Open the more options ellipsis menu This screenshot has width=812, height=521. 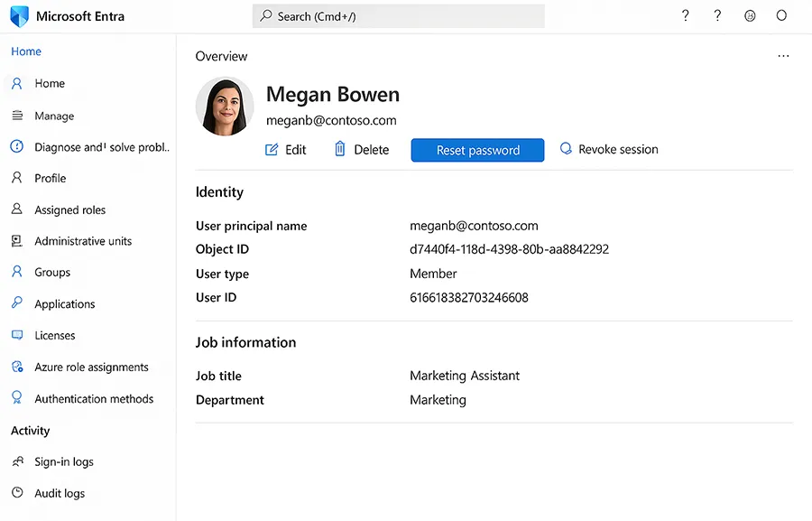[783, 55]
